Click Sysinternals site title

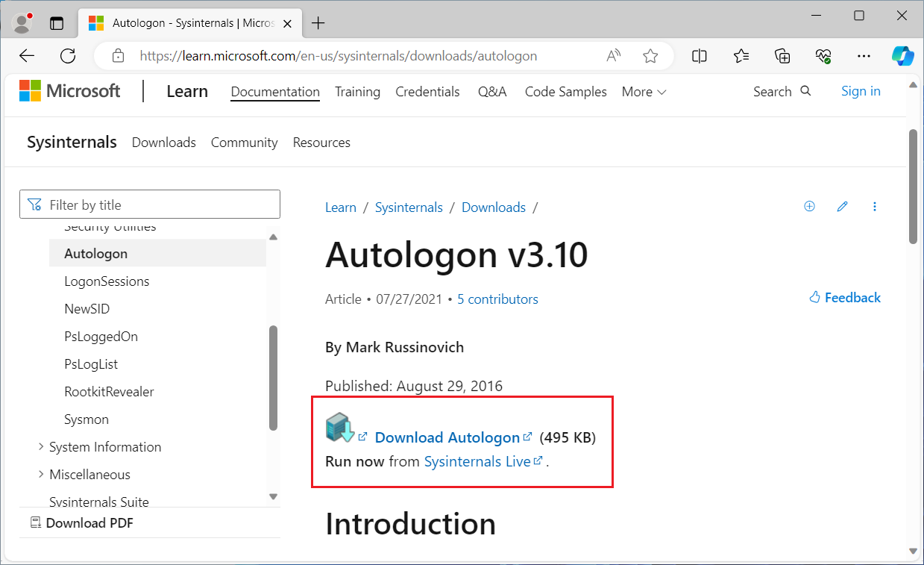72,142
